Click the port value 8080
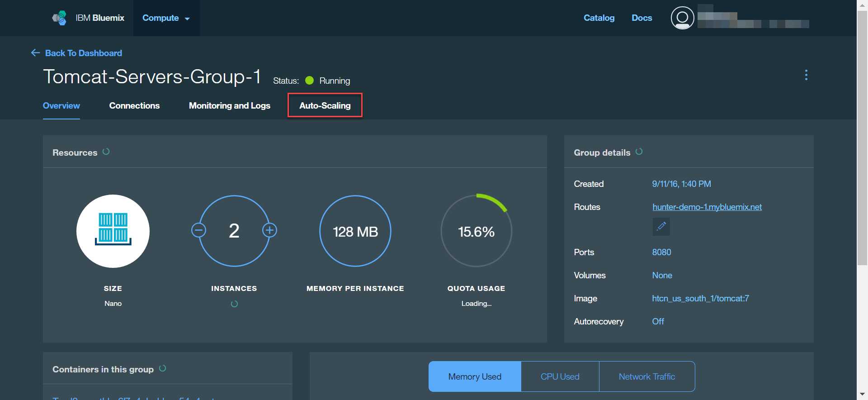Screen dimensions: 868x400 click(661, 252)
